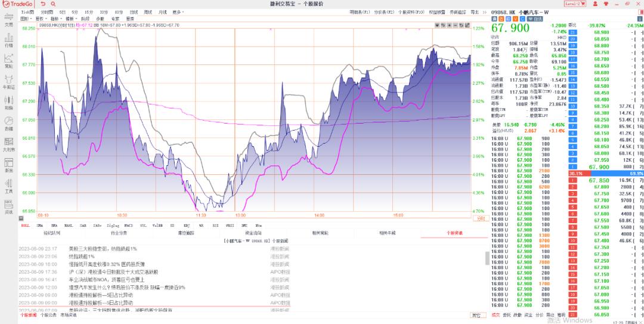
Task: Switch to the 分时图 intraday chart
Action: tap(47, 13)
